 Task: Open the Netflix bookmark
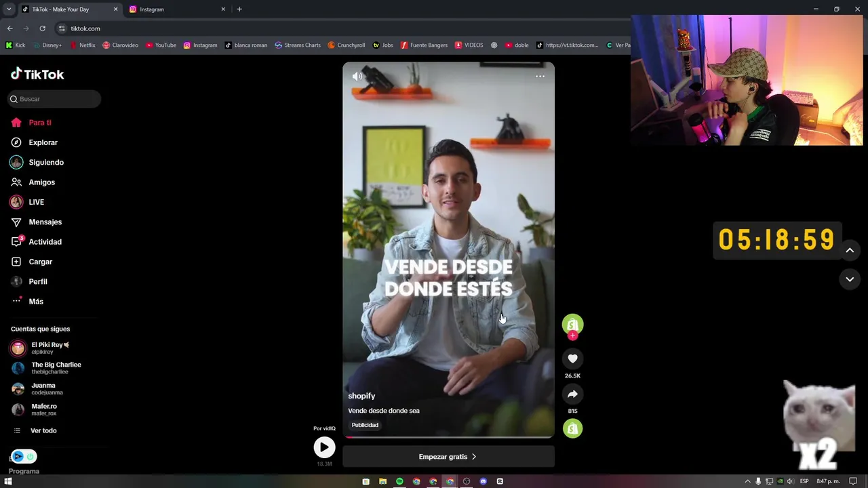(x=83, y=45)
